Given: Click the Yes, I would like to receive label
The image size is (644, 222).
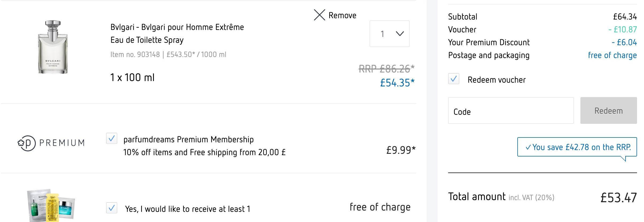Looking at the screenshot, I should point(188,209).
